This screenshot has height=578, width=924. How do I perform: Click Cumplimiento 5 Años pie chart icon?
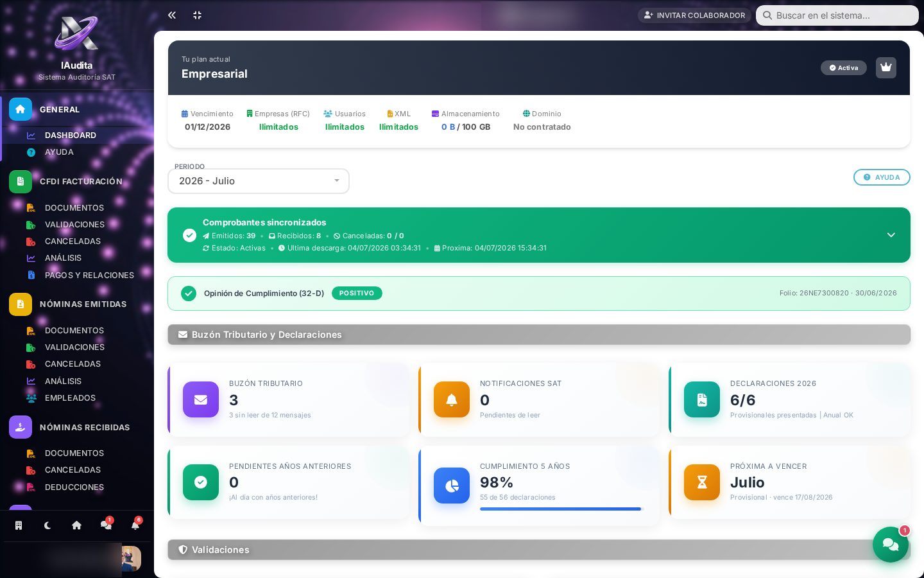pos(452,486)
